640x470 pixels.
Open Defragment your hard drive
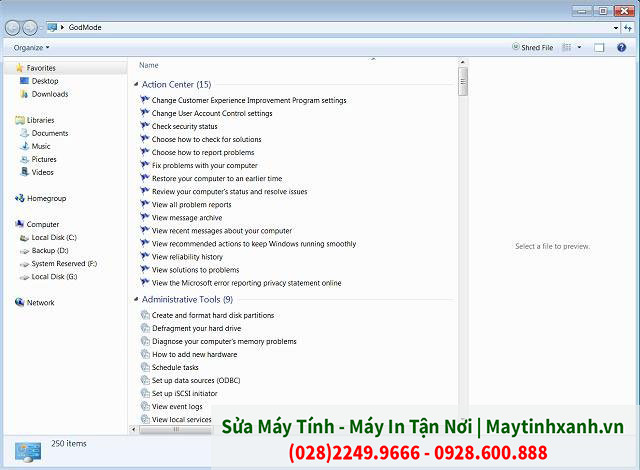(196, 328)
